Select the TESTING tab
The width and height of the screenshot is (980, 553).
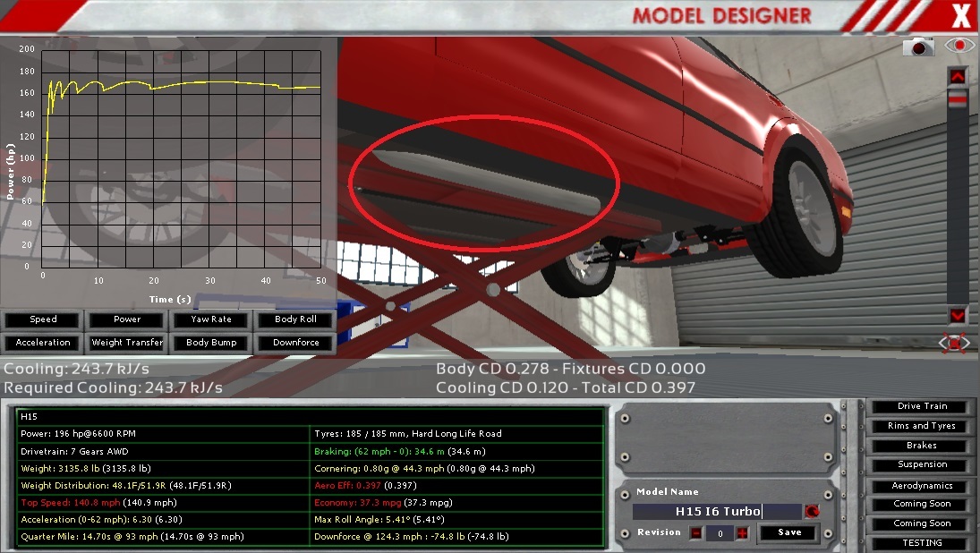point(922,543)
